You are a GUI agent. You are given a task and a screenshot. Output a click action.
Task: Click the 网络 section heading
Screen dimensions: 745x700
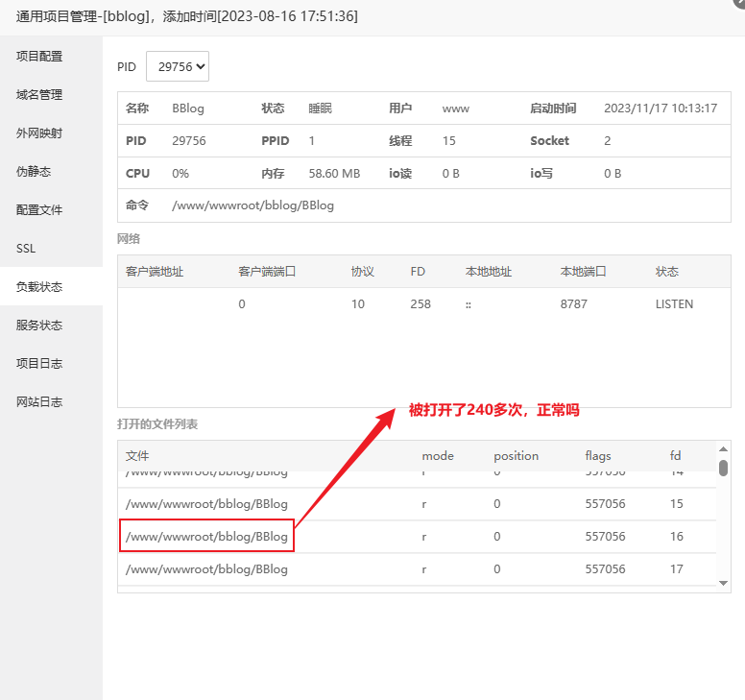click(x=129, y=239)
